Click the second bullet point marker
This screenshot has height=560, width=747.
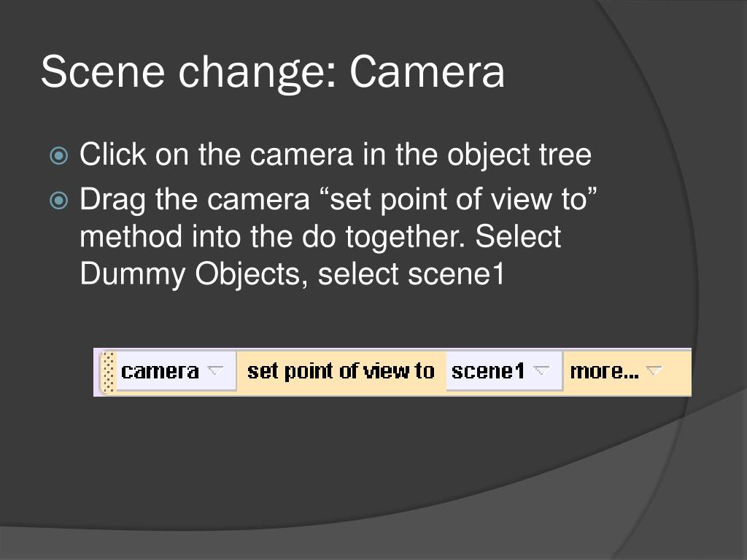pyautogui.click(x=58, y=200)
